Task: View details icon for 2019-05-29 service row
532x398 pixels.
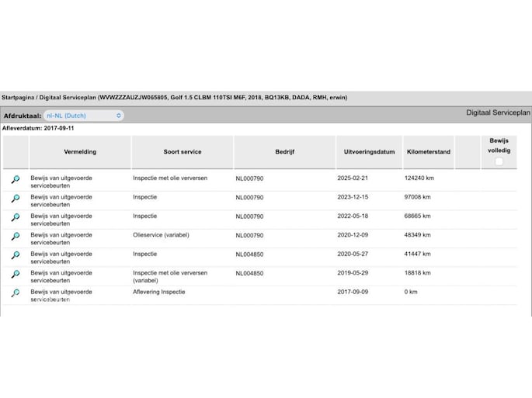Action: pos(15,274)
